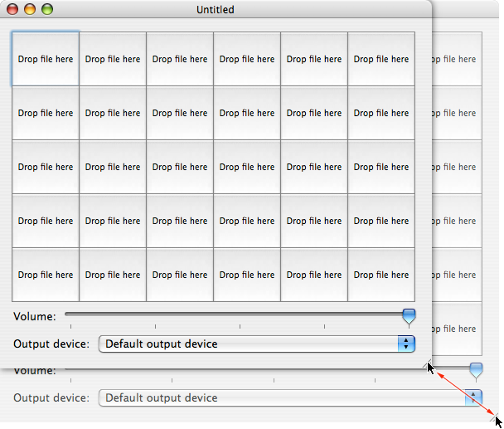This screenshot has height=429, width=504.
Task: Select row two, column three Drop file here cell
Action: (180, 113)
